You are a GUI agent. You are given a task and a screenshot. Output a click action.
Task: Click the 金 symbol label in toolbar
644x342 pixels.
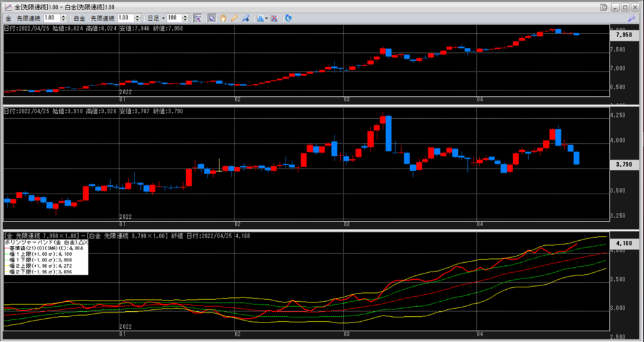(x=8, y=18)
